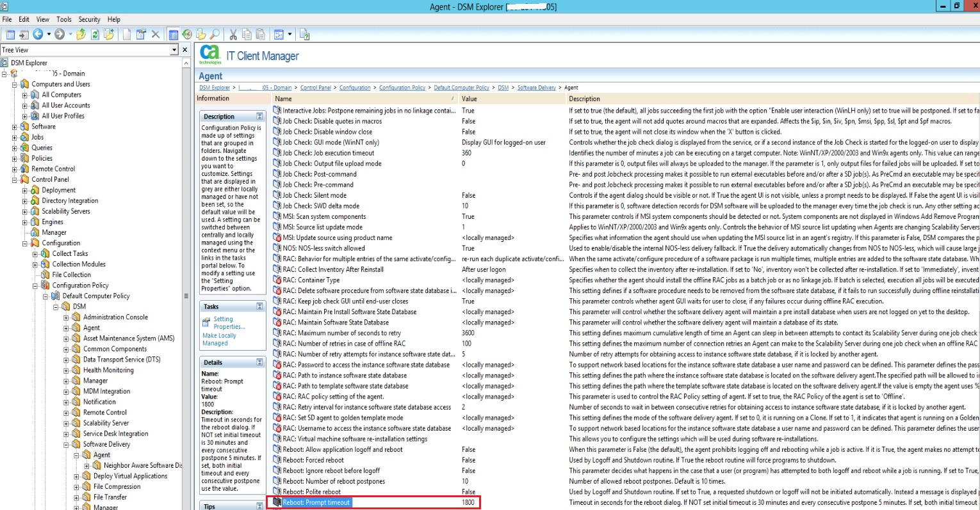Screen dimensions: 980x510
Task: Collapse the Details panel section
Action: [259, 362]
